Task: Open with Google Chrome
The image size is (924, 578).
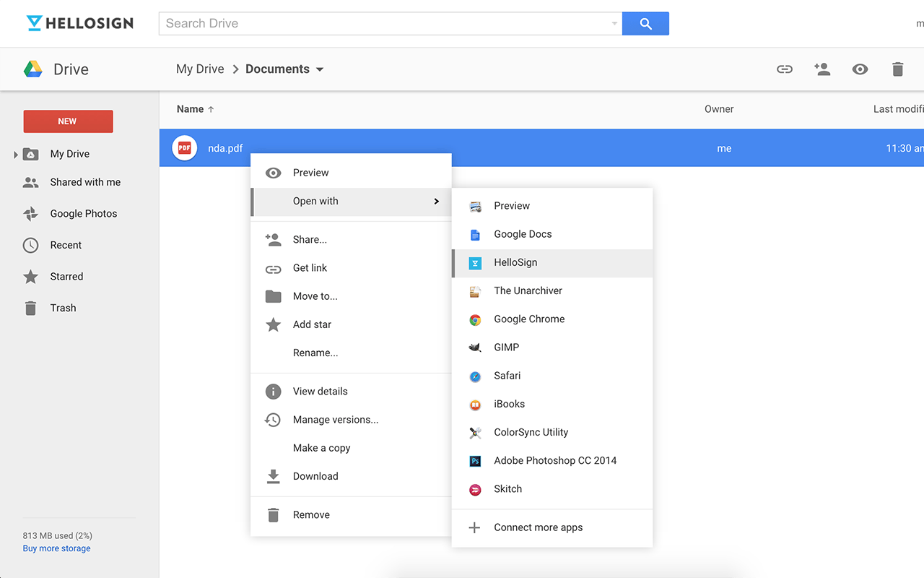Action: 552,319
